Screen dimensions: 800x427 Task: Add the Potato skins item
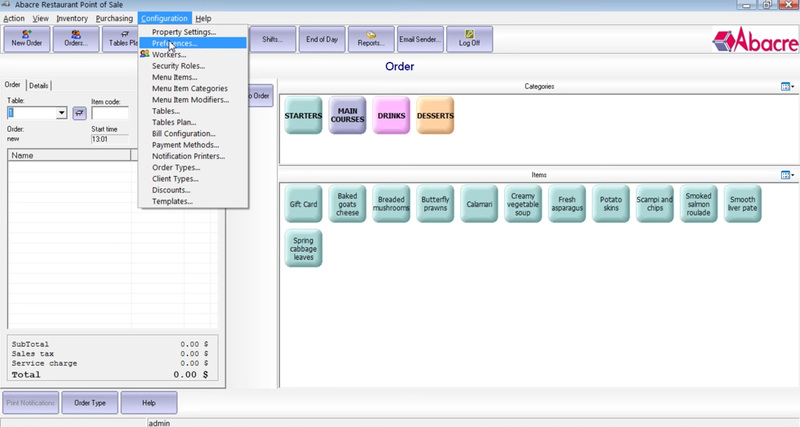pos(611,204)
